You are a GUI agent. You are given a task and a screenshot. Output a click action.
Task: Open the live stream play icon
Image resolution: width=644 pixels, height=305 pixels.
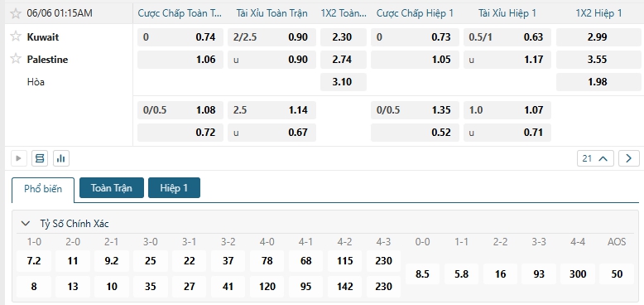[x=19, y=158]
